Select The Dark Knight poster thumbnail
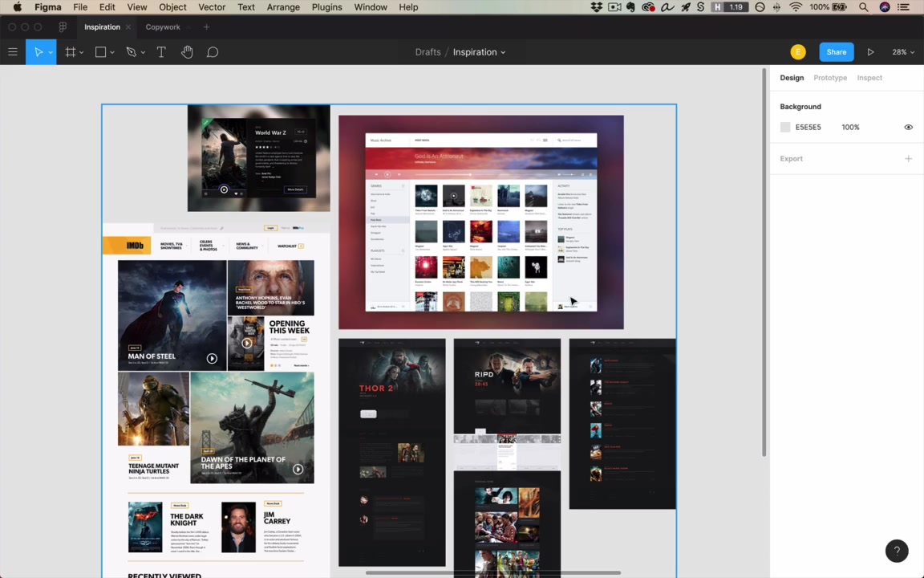 pyautogui.click(x=145, y=527)
